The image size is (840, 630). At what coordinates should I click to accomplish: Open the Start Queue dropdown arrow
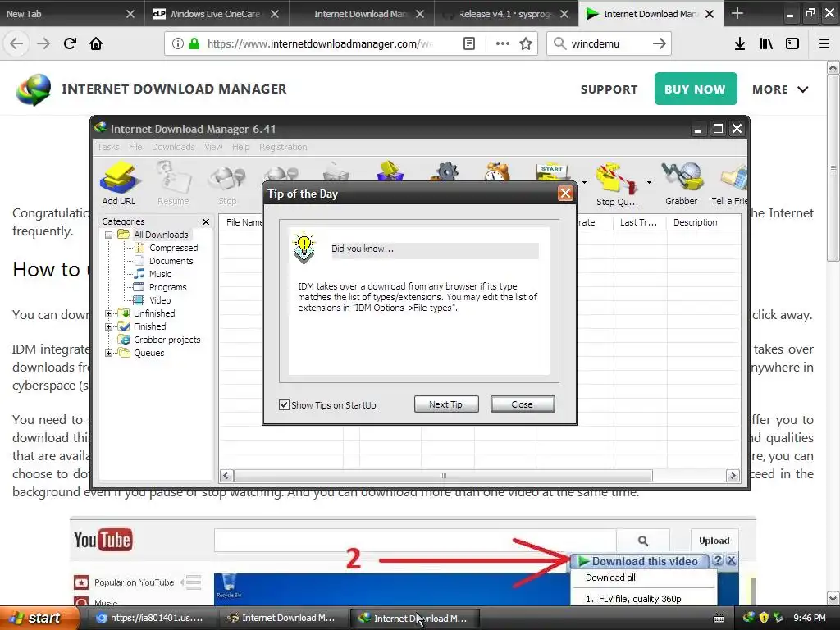(584, 183)
